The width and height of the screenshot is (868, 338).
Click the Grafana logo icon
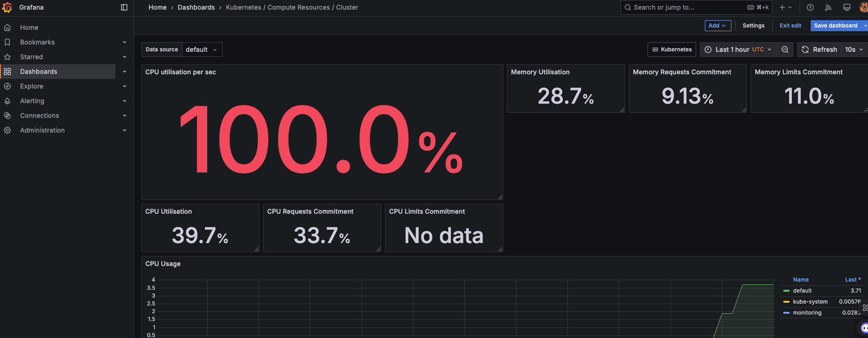pyautogui.click(x=7, y=7)
